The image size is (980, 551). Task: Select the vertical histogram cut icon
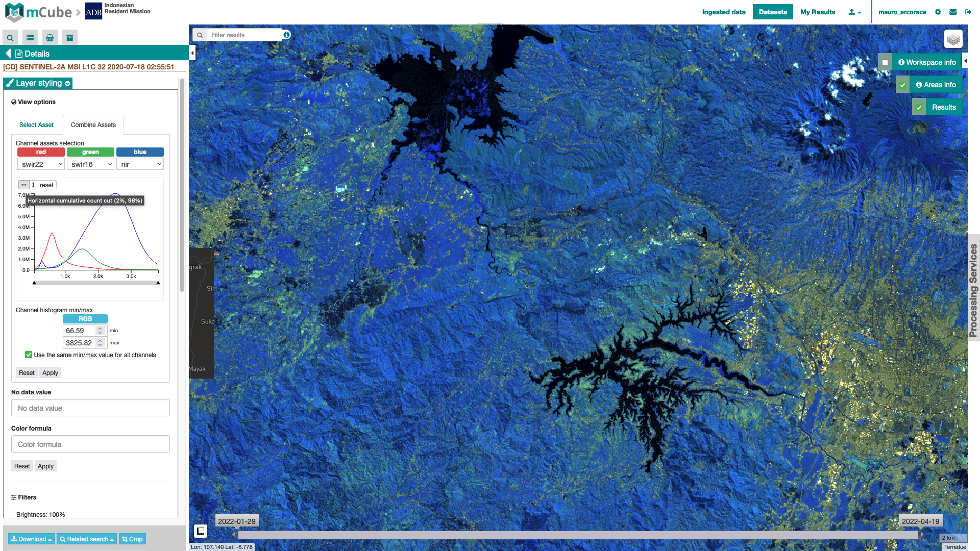click(33, 185)
